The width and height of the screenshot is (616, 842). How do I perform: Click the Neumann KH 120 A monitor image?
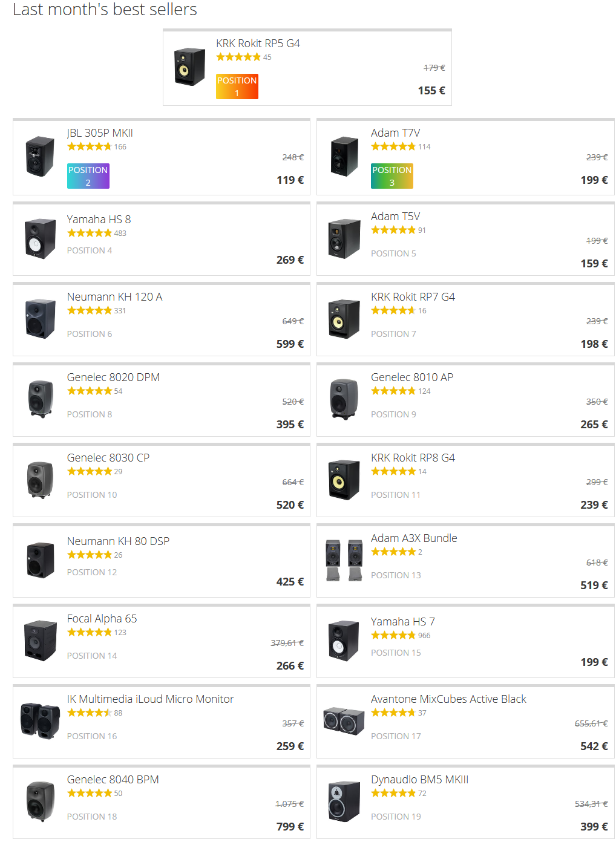pos(41,319)
